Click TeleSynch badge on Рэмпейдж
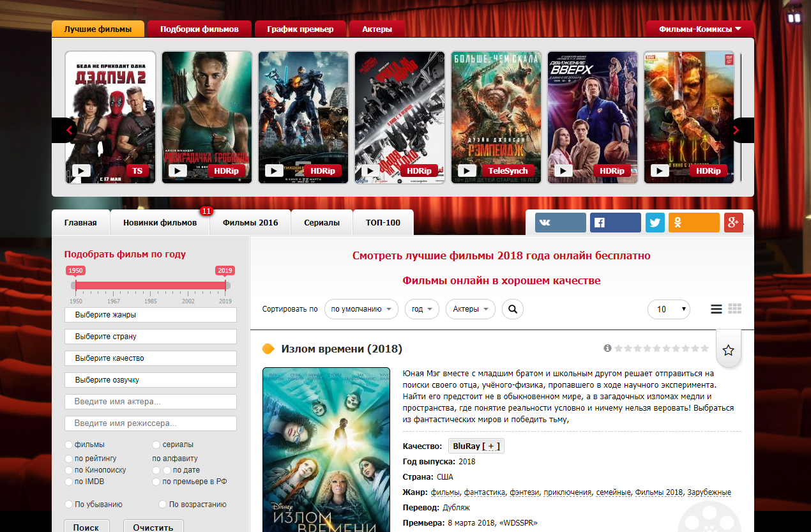Image resolution: width=811 pixels, height=532 pixels. (508, 171)
